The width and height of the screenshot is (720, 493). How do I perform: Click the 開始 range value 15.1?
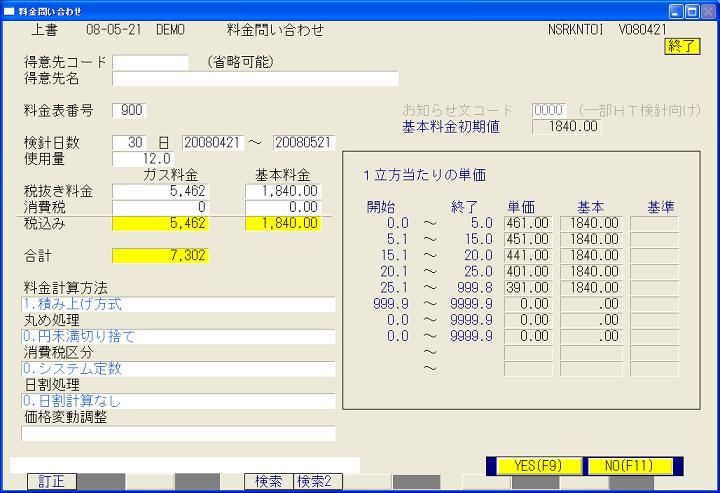tap(394, 256)
